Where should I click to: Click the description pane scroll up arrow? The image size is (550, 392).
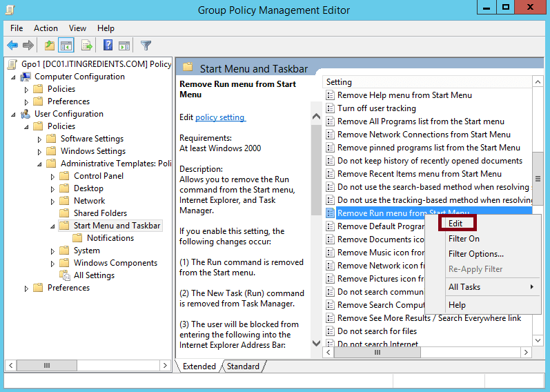(316, 117)
